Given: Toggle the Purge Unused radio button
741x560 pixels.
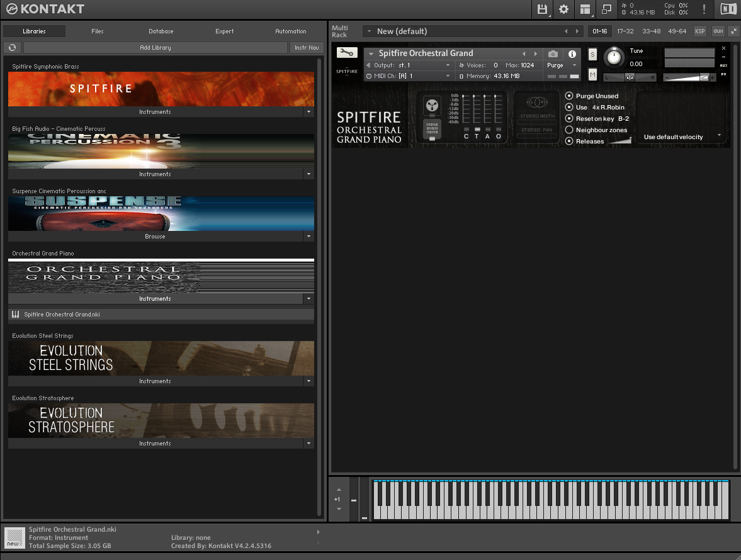Looking at the screenshot, I should click(569, 96).
